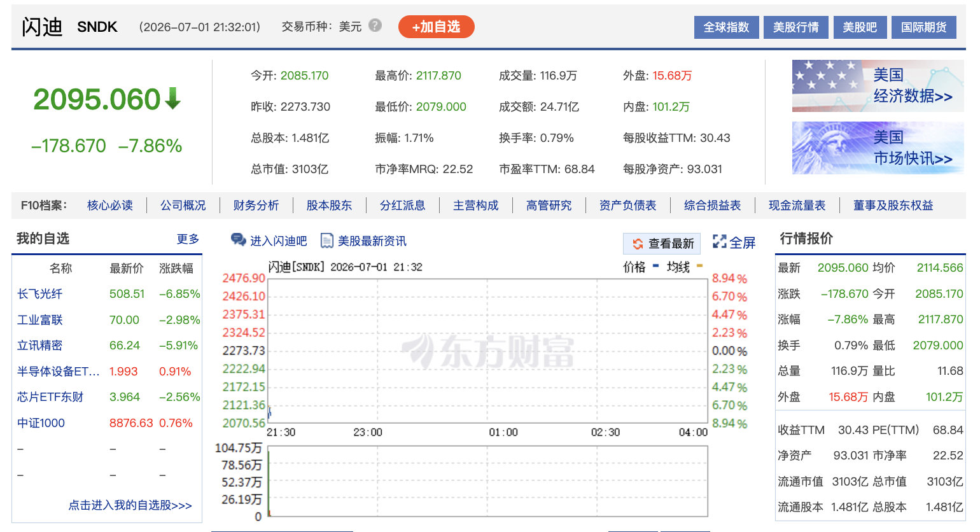Image resolution: width=980 pixels, height=532 pixels.
Task: Open the 资产负债表 section
Action: (x=627, y=205)
